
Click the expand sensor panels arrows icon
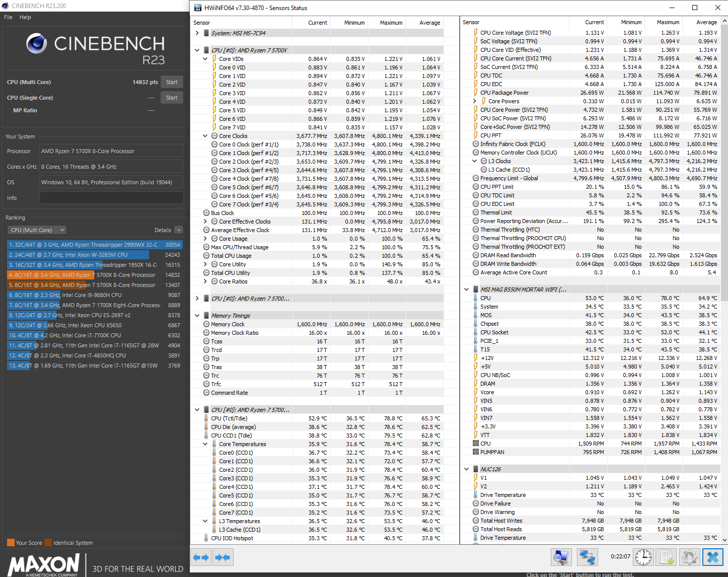pyautogui.click(x=201, y=557)
